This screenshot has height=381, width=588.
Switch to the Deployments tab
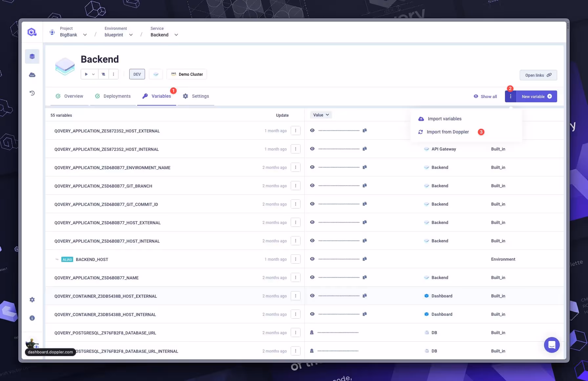click(x=113, y=96)
